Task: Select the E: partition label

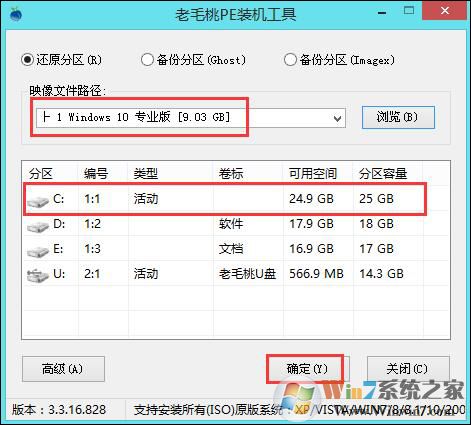Action: point(58,249)
